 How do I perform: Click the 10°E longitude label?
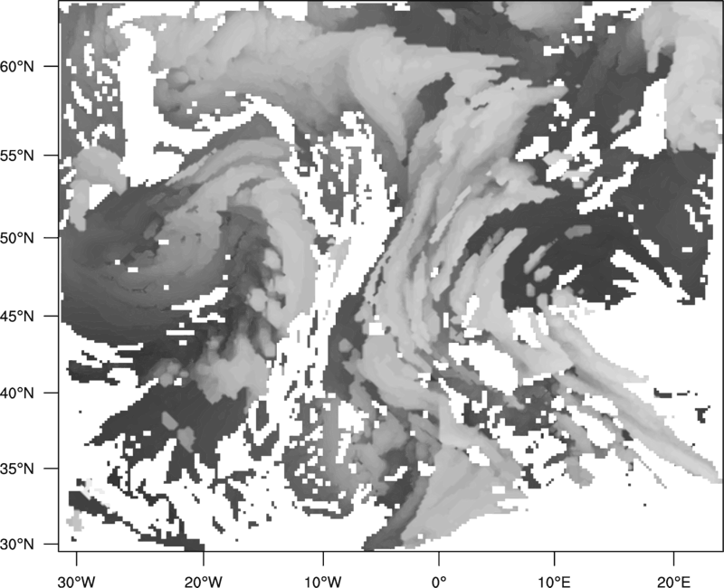[554, 582]
